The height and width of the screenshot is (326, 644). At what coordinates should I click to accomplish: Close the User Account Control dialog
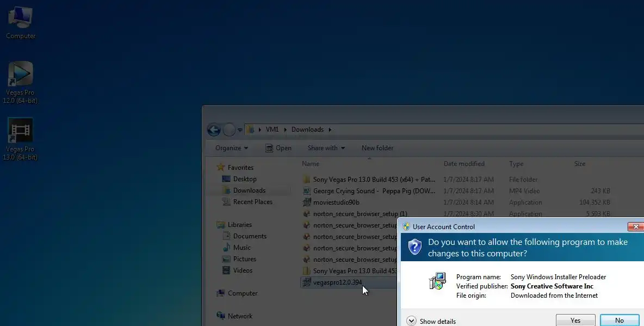tap(636, 226)
